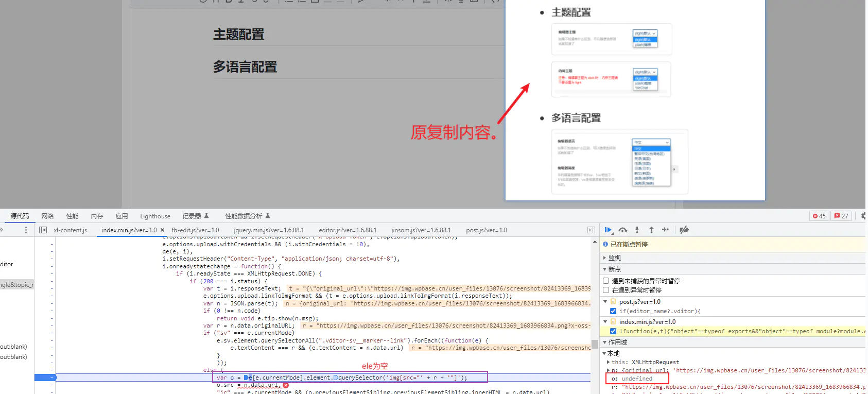Click the 主题配置 heading in the editor
868x394 pixels.
tap(239, 35)
